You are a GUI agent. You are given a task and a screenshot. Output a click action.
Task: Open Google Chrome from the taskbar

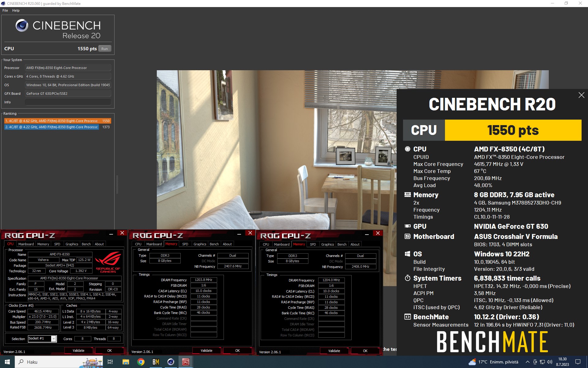coord(141,362)
